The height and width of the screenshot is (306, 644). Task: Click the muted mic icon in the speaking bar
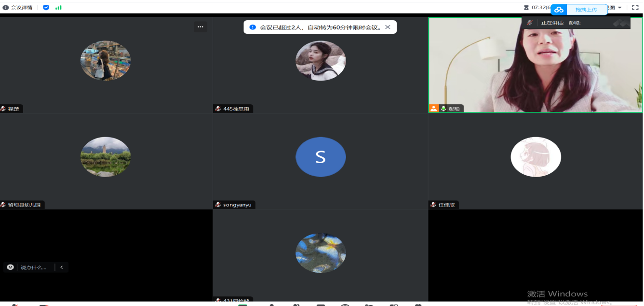[x=530, y=23]
